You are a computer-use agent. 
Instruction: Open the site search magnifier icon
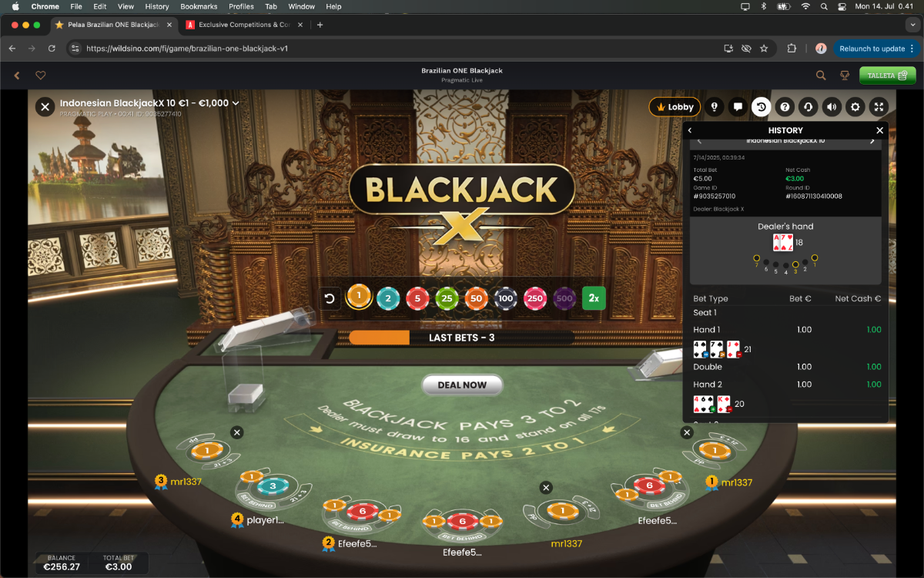821,76
